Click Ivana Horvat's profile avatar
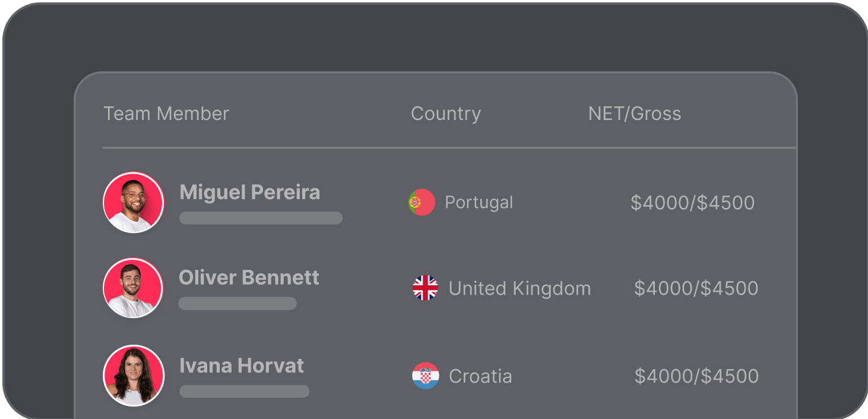 [x=133, y=376]
